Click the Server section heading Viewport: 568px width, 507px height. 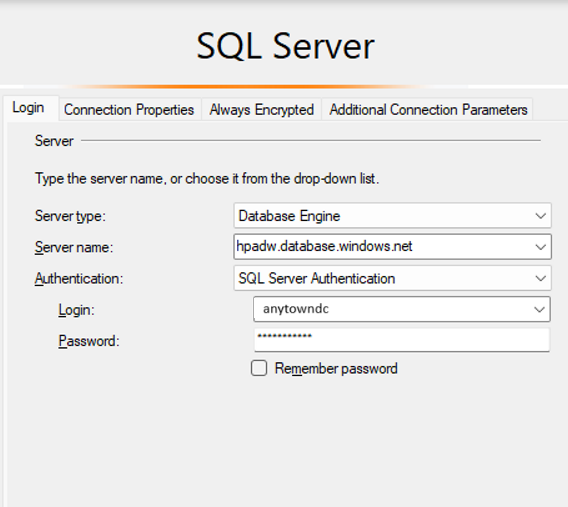(54, 141)
